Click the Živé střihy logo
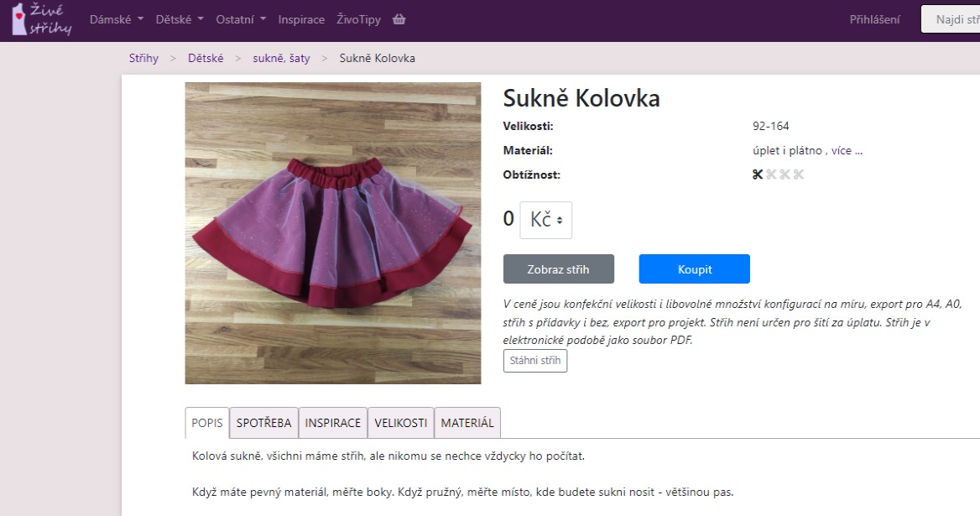Screen dimensions: 980x516 [x=42, y=19]
